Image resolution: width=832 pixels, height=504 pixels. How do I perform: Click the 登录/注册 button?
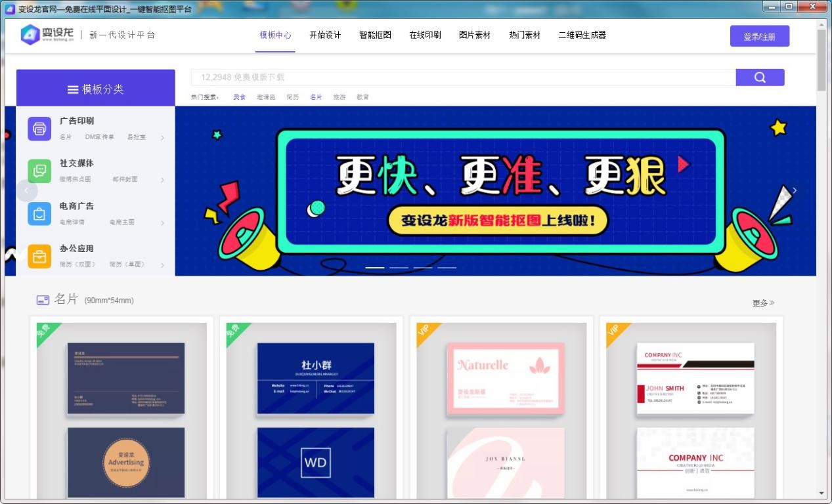click(x=760, y=36)
